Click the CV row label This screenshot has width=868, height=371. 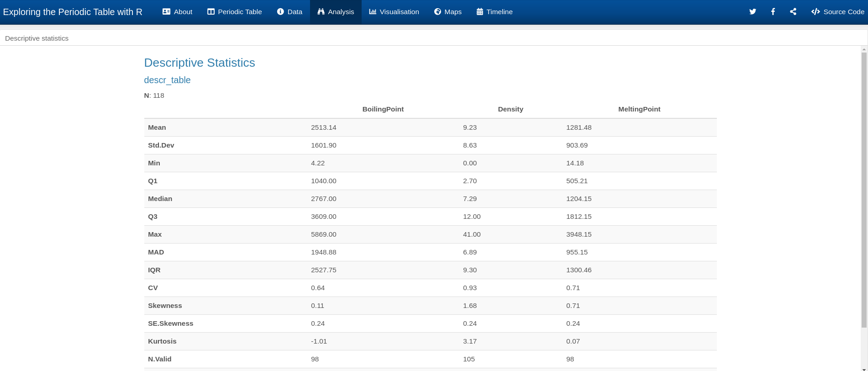(153, 288)
